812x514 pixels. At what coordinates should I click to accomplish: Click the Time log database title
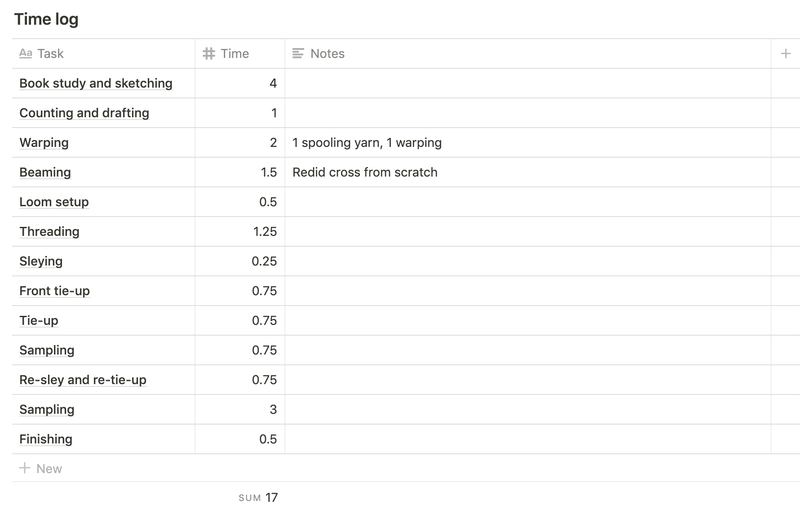pos(46,19)
